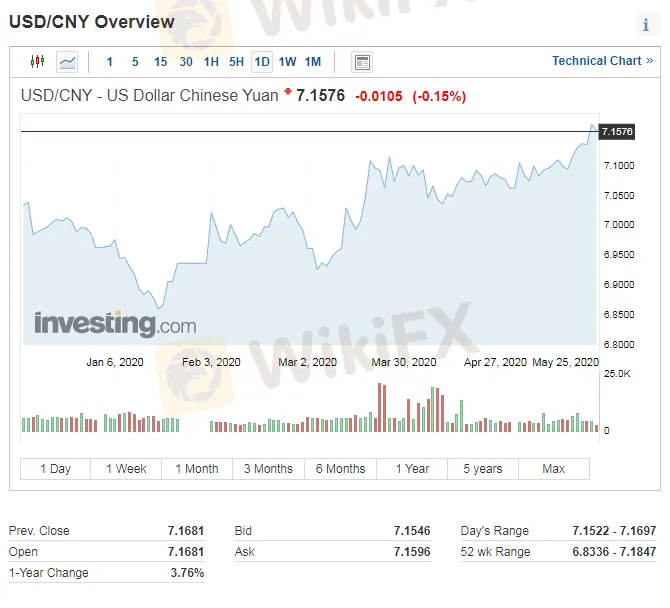The height and width of the screenshot is (608, 670).
Task: Show the 1 Week range
Action: [126, 469]
